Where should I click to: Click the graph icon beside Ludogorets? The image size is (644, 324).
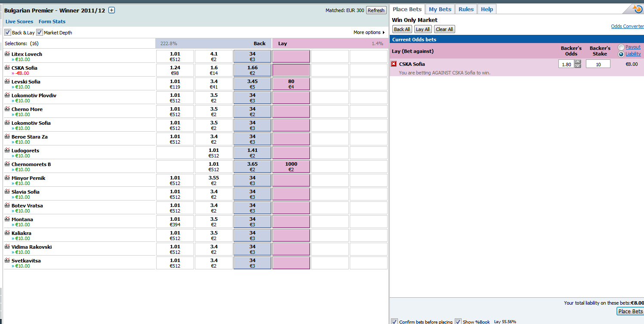[7, 151]
